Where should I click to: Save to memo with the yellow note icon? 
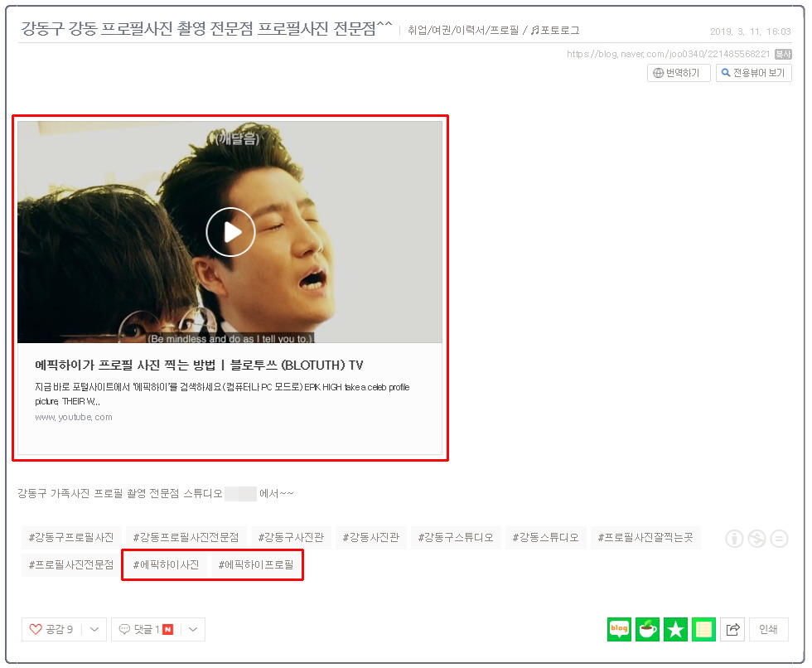pyautogui.click(x=703, y=629)
